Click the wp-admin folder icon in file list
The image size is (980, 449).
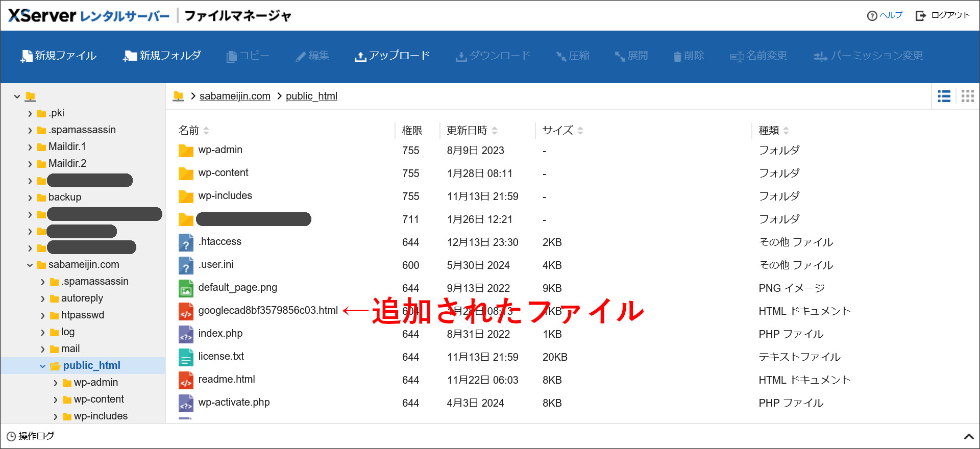186,151
